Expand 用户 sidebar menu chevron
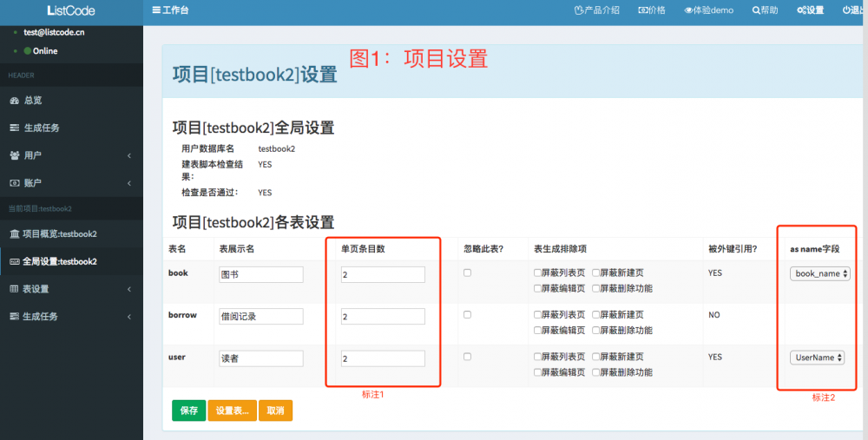Image resolution: width=868 pixels, height=440 pixels. (x=129, y=155)
